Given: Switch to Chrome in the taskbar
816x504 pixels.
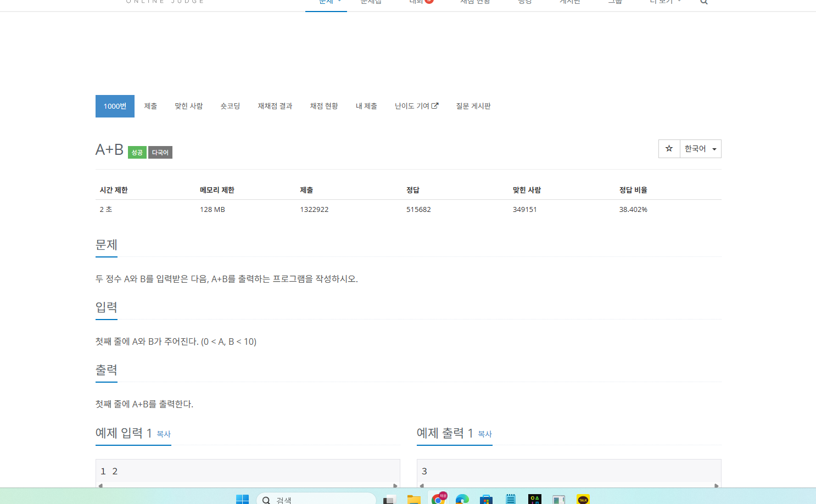Looking at the screenshot, I should point(438,499).
